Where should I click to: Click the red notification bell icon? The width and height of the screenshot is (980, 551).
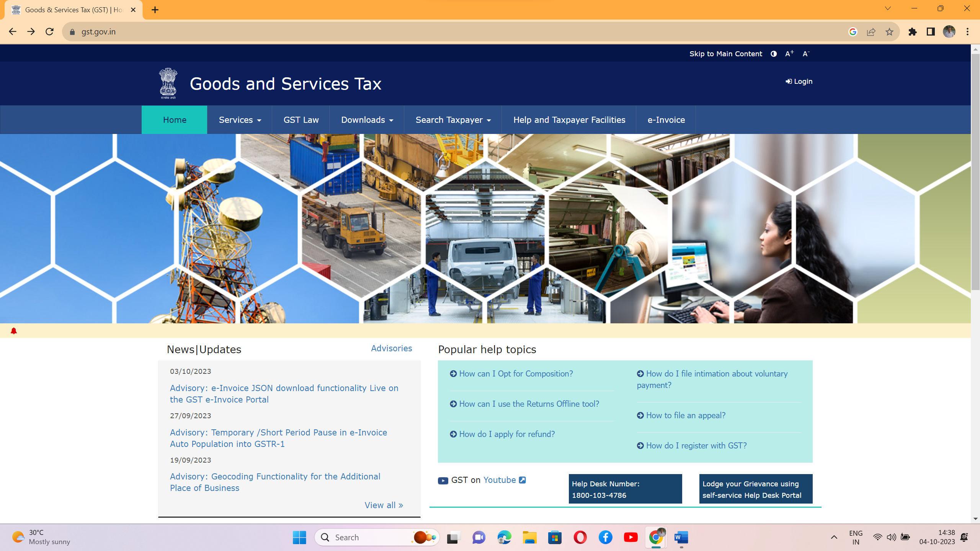[x=14, y=331]
